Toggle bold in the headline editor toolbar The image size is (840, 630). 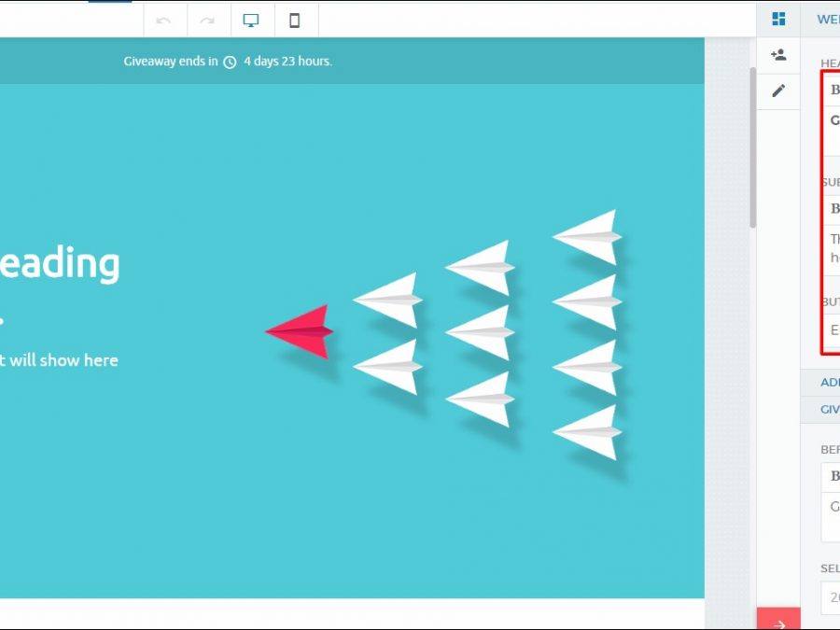(834, 91)
